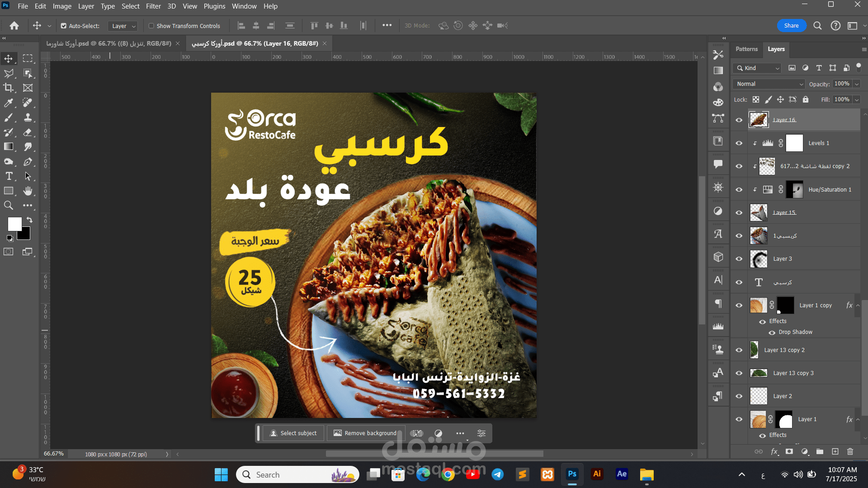Select the Rectangular Marquee tool
The width and height of the screenshot is (868, 488).
point(28,59)
